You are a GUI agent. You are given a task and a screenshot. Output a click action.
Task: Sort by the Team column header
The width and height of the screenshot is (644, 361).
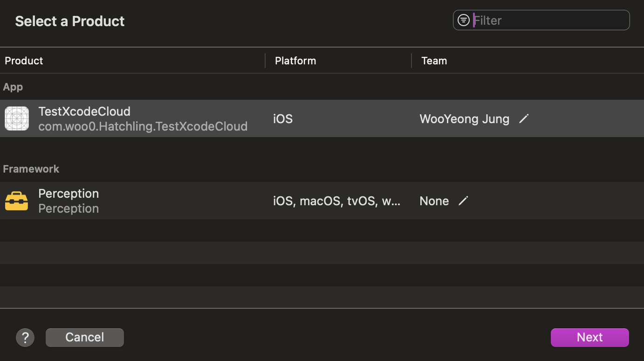[x=434, y=61]
